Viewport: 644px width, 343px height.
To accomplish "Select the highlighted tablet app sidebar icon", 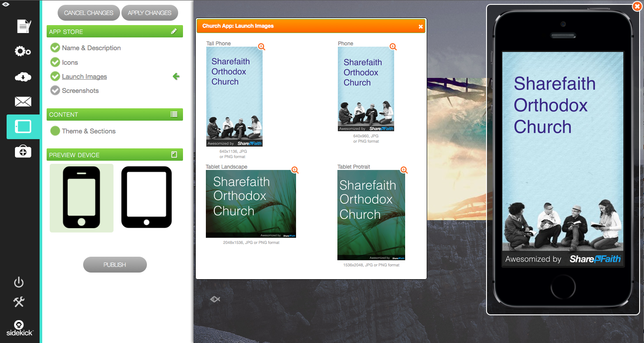I will tap(23, 127).
